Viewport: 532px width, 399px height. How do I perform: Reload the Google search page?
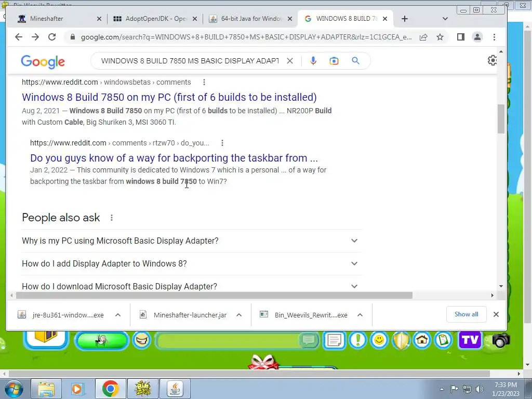click(x=52, y=37)
